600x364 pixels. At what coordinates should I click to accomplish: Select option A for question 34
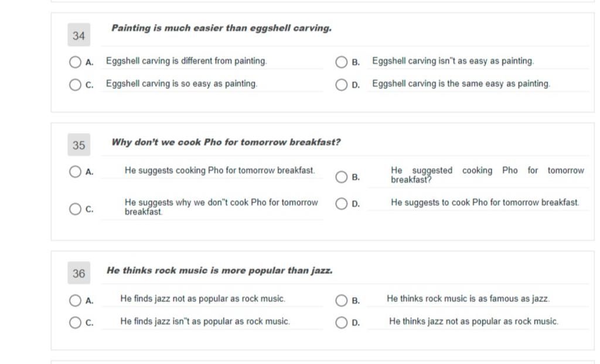(75, 62)
